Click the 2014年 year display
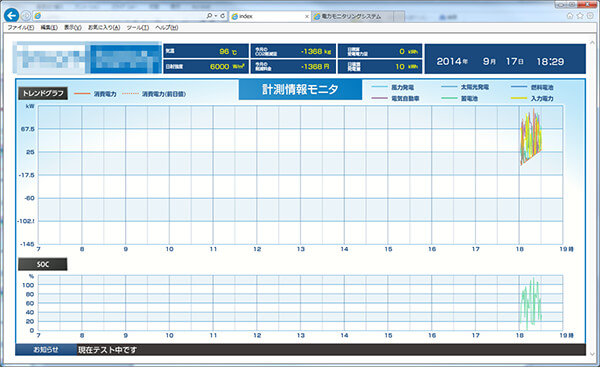Viewport: 600px width, 367px height. tap(452, 61)
